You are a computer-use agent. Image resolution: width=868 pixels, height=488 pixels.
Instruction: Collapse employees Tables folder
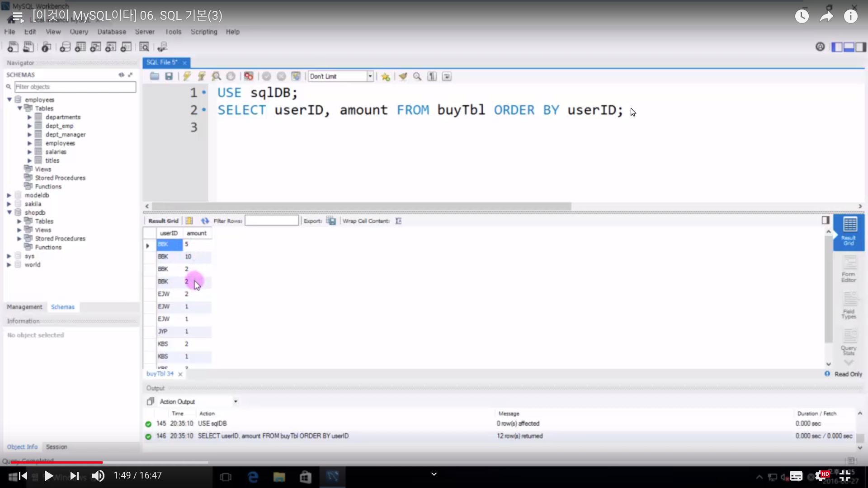19,108
